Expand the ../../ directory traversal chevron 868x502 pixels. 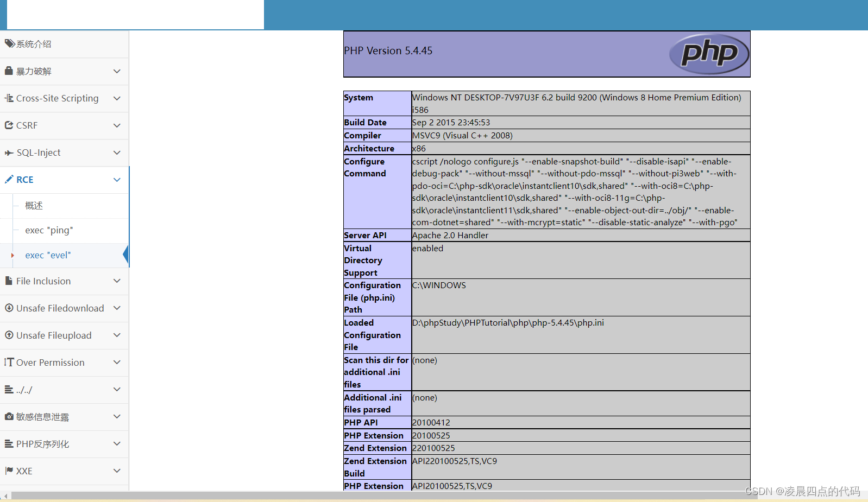click(x=117, y=389)
